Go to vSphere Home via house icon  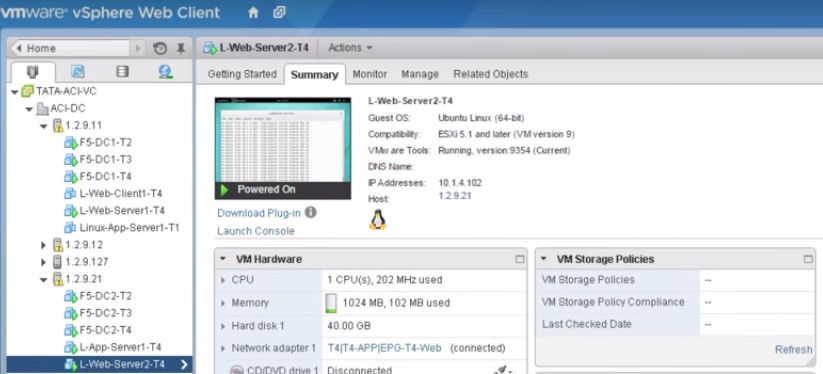(254, 13)
